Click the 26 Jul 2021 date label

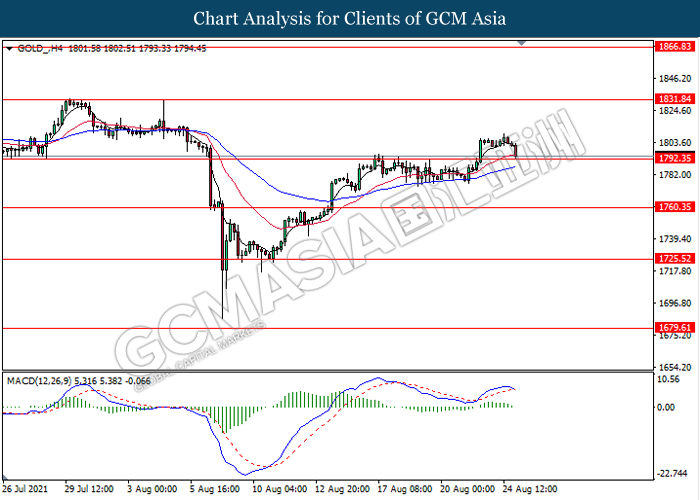coord(25,489)
